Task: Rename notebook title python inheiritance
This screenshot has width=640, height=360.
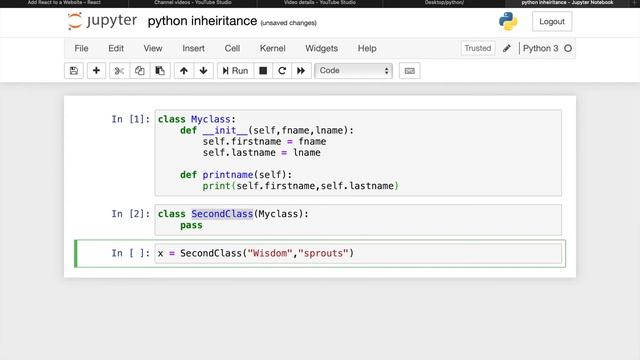Action: tap(202, 21)
